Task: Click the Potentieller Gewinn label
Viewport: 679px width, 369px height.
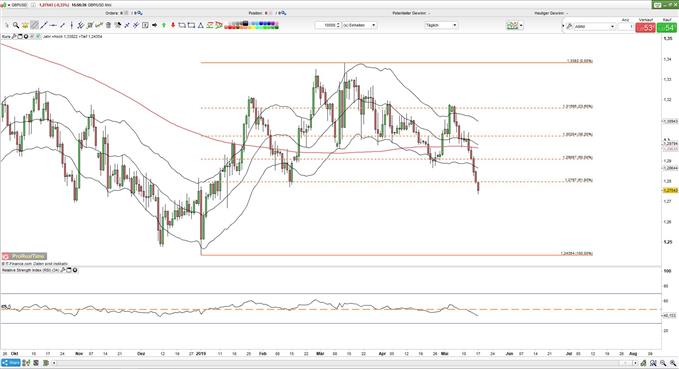Action: (409, 13)
